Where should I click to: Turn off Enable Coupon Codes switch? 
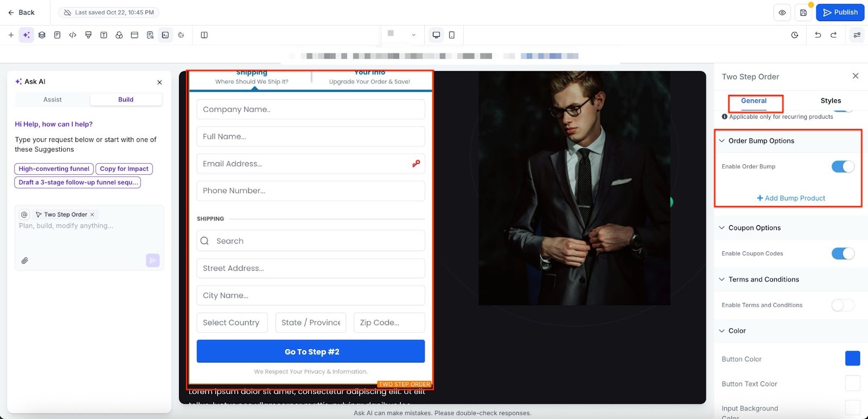coord(843,253)
